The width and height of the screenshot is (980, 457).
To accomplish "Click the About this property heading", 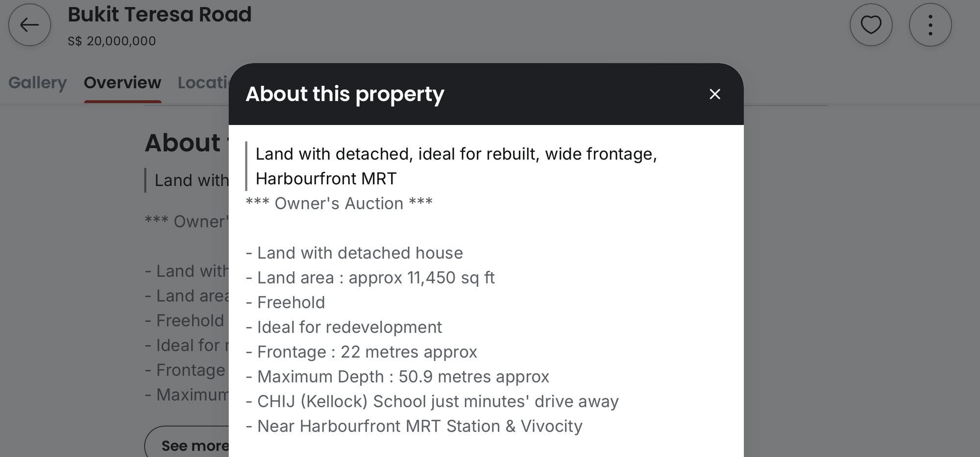I will point(344,94).
